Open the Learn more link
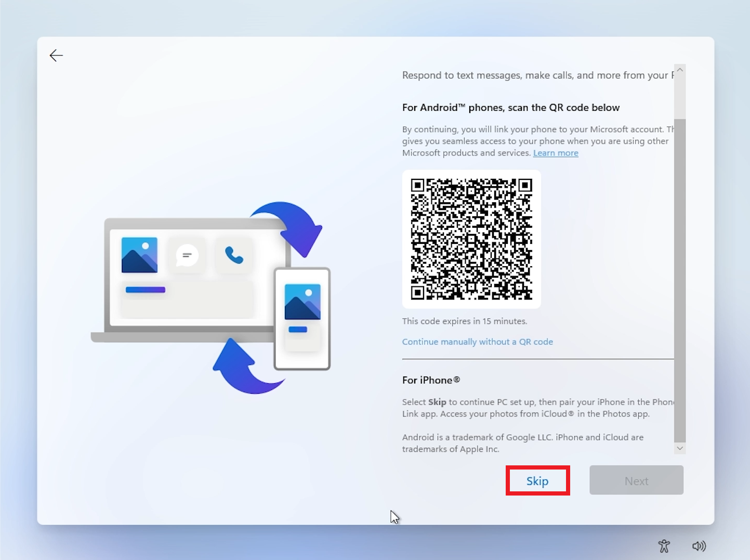Image resolution: width=750 pixels, height=560 pixels. [556, 152]
